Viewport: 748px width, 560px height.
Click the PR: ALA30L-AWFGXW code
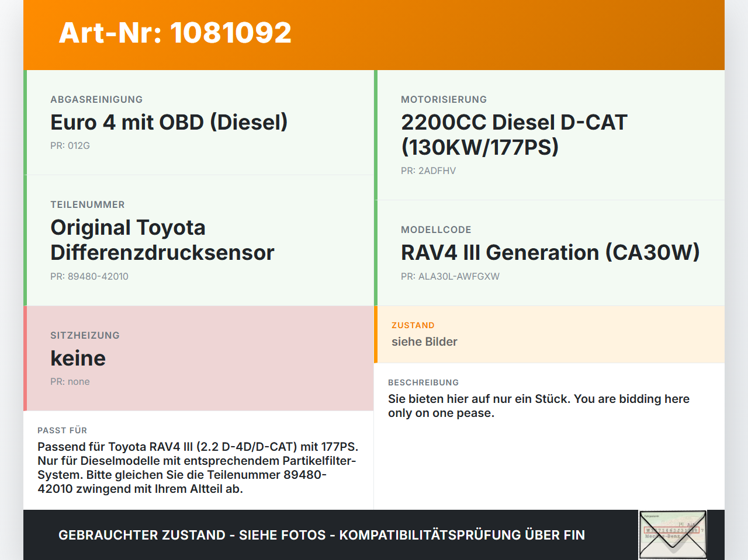450,276
